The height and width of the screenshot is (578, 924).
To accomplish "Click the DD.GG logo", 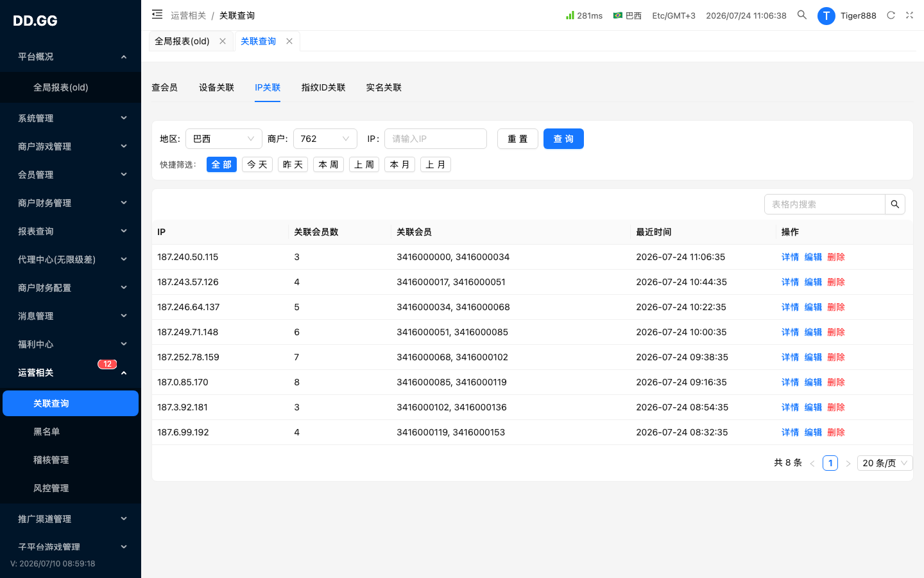I will tap(35, 21).
